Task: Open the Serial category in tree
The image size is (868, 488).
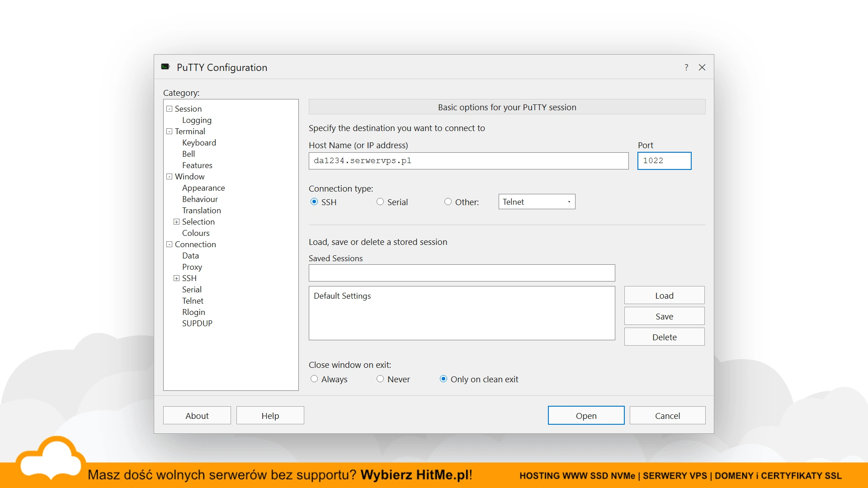Action: tap(192, 290)
